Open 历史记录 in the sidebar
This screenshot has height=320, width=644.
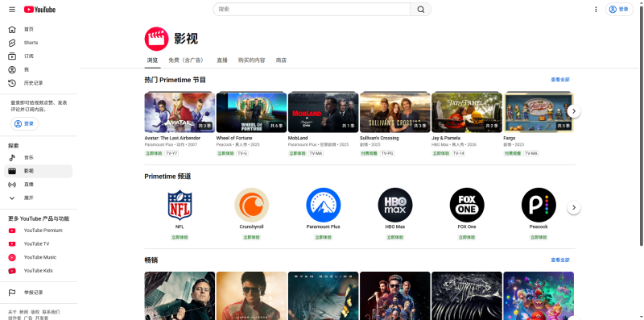point(38,83)
